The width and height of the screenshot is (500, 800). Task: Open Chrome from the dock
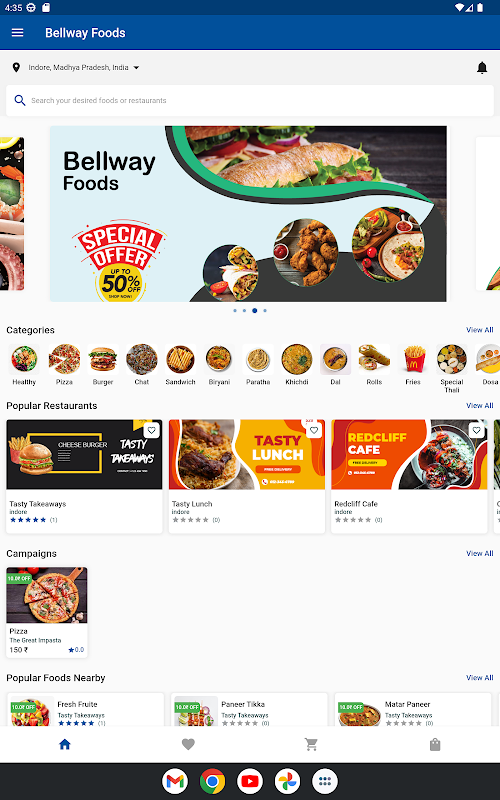212,781
